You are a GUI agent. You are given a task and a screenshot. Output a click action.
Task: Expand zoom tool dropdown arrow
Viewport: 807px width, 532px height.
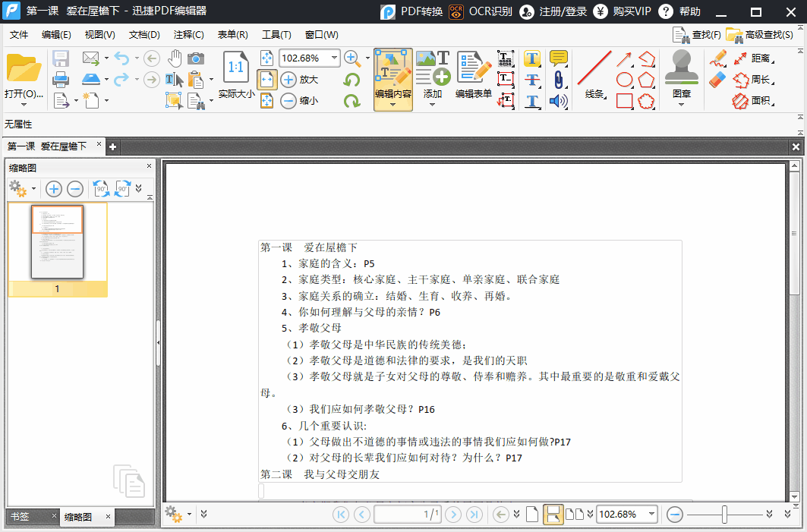point(367,58)
